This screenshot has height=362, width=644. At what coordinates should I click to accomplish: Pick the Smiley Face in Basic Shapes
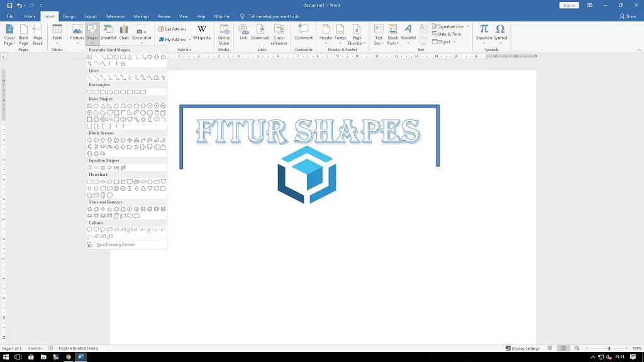point(123,119)
